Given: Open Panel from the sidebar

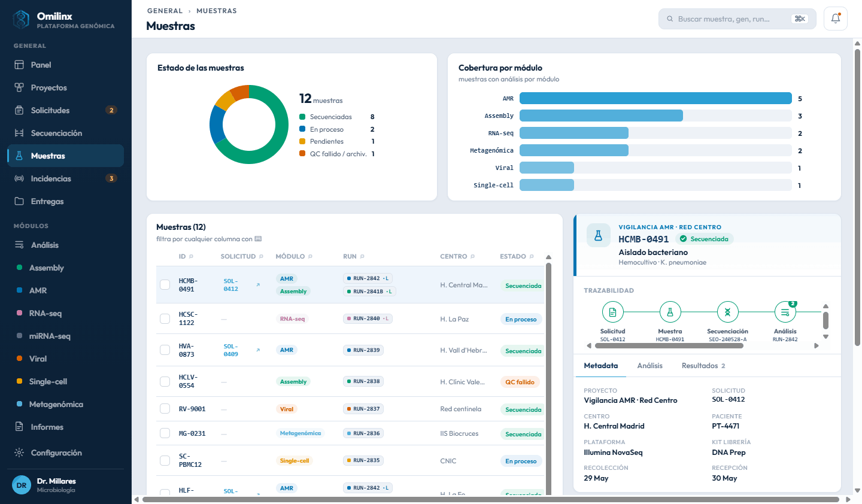Looking at the screenshot, I should pos(66,65).
